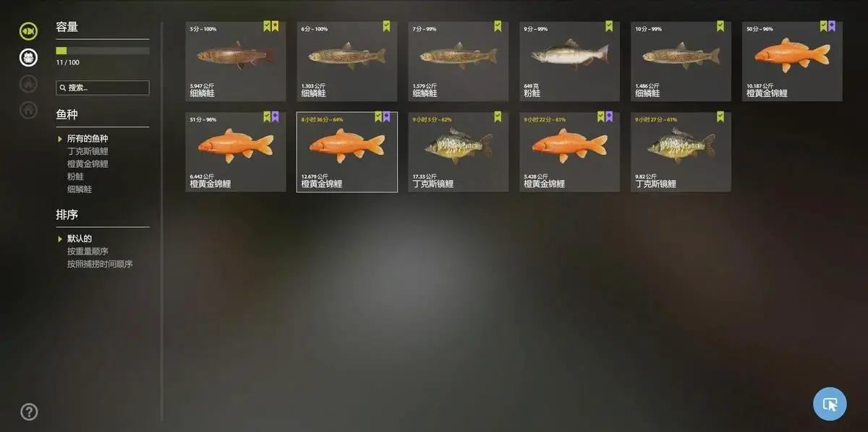Image resolution: width=868 pixels, height=432 pixels.
Task: Click the blue cursor button at bottom right
Action: 830,404
